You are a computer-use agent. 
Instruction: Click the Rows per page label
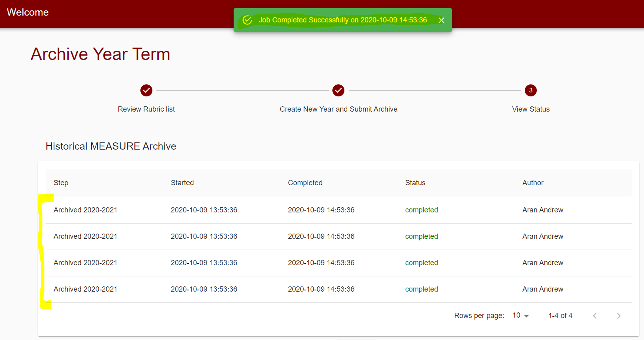coord(479,316)
